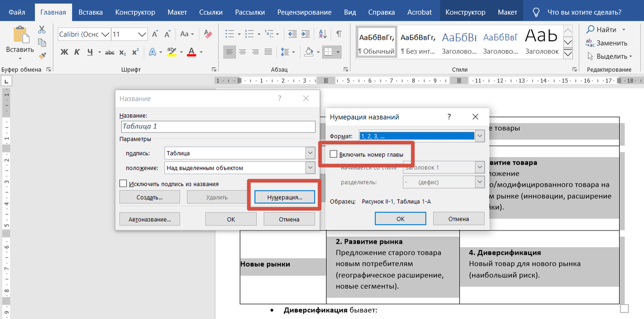Confirm OK in Нумерация названий dialog
Viewport: 644px width, 319px height.
(x=400, y=218)
